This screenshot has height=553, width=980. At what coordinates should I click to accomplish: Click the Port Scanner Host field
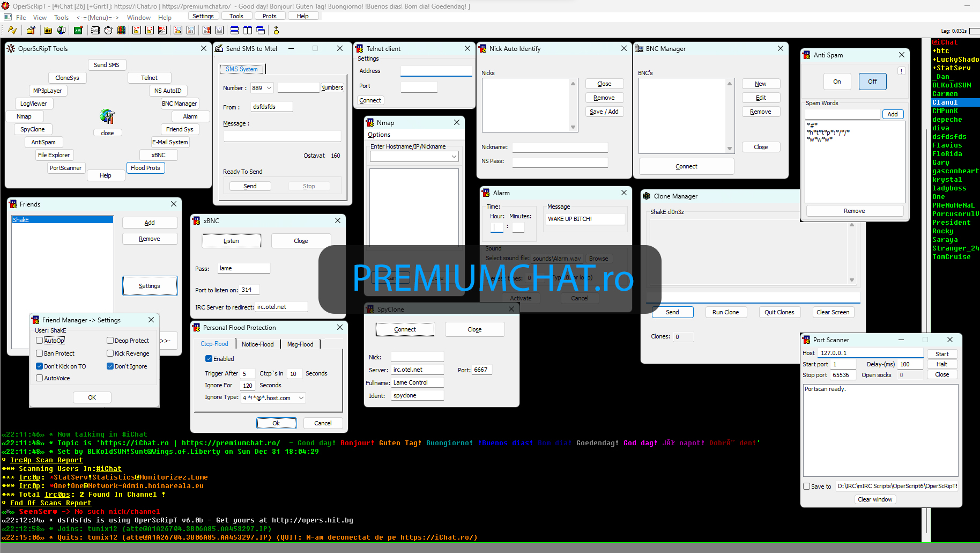click(871, 353)
